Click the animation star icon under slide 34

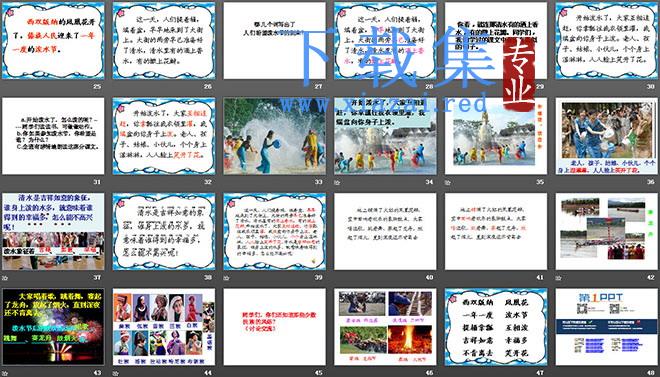pos(337,183)
